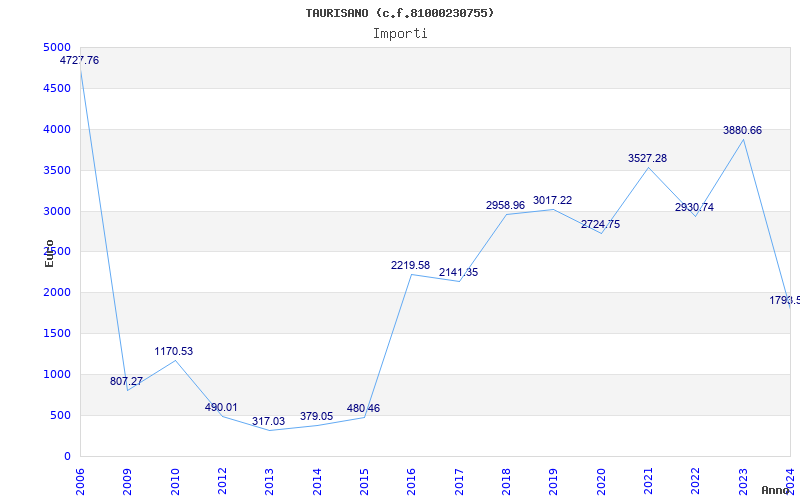Select the 3527.28 data label
Viewport: 800px width, 500px height.
pos(647,158)
